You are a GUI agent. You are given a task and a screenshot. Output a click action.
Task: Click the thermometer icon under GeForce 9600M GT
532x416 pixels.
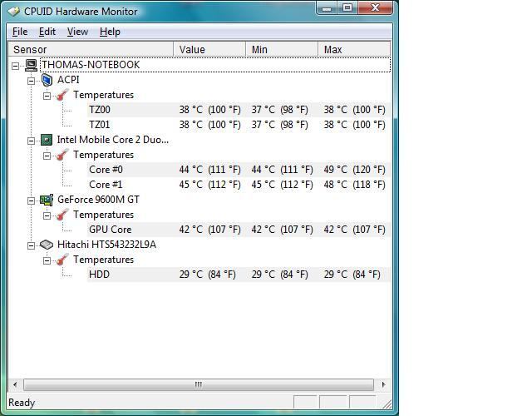(62, 215)
